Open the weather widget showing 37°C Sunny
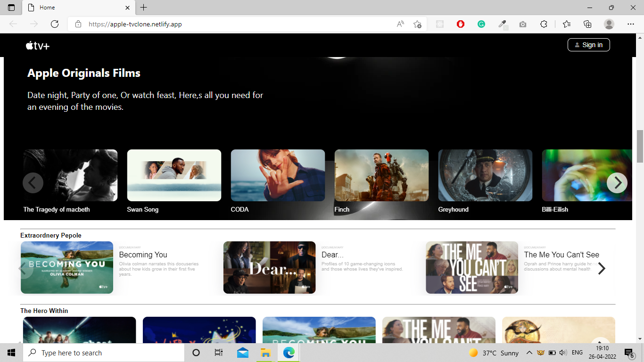 pos(494,353)
